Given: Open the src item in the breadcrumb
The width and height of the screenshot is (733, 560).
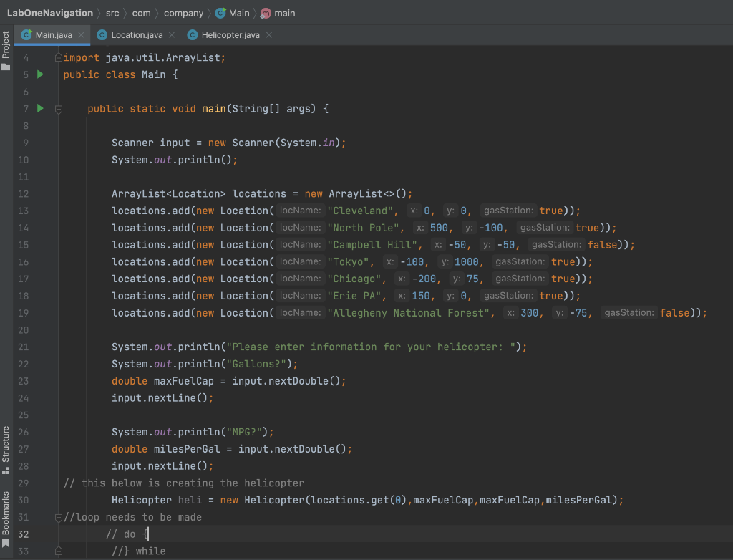Looking at the screenshot, I should coord(112,12).
